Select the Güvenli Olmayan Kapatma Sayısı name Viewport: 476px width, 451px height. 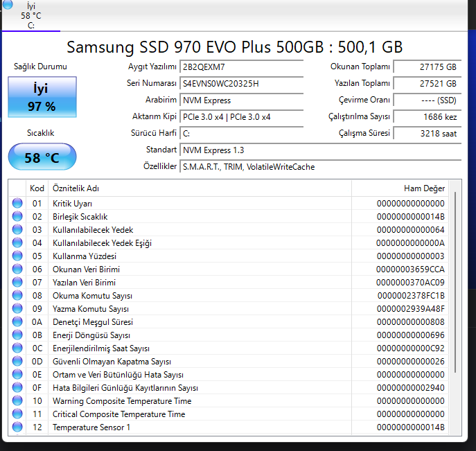(x=112, y=362)
